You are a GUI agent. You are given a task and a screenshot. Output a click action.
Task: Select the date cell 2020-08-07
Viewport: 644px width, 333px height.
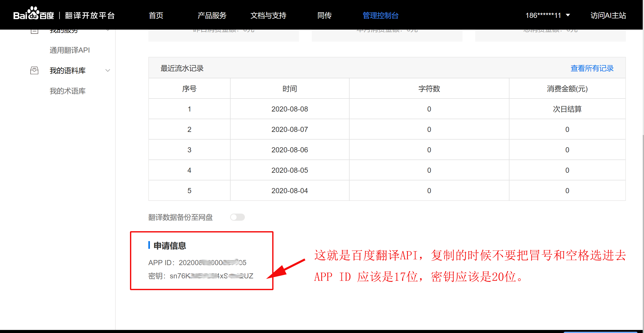click(x=290, y=129)
